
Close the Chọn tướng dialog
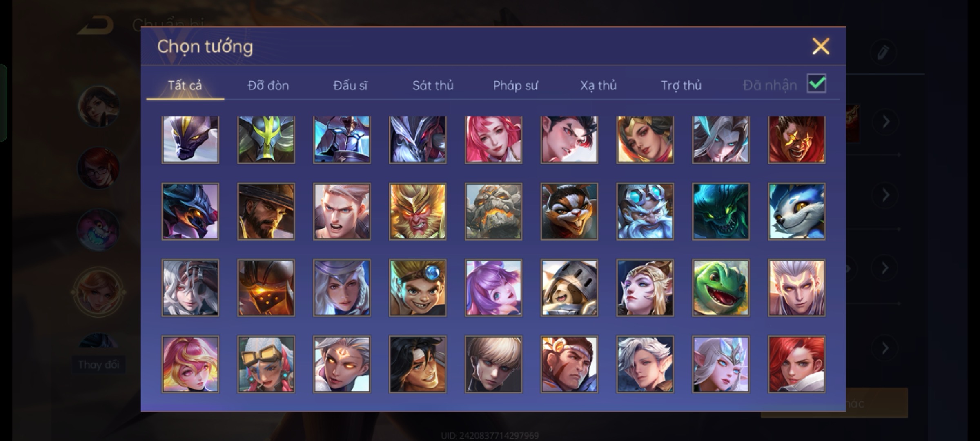821,46
